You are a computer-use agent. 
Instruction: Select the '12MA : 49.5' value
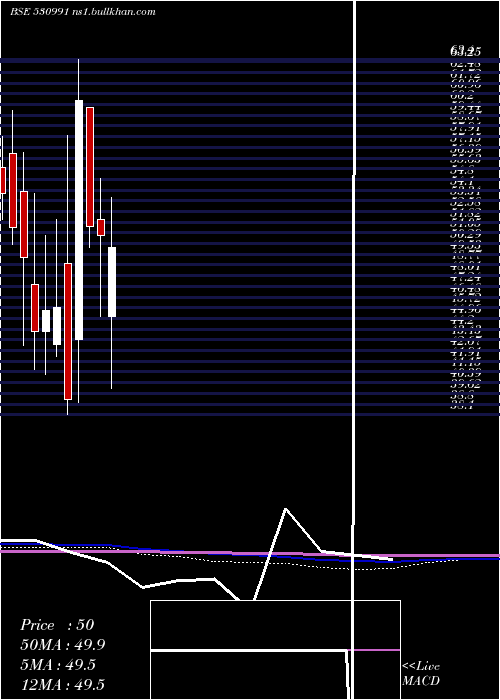coord(62,685)
